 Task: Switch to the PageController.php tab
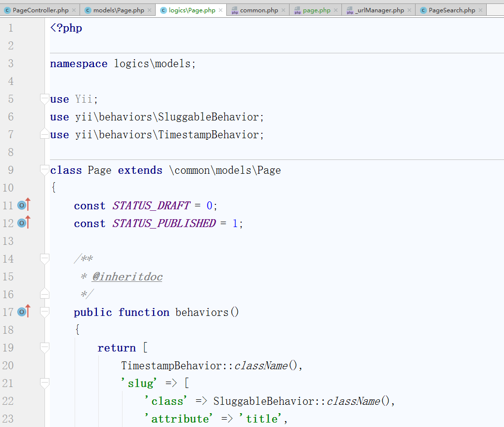pyautogui.click(x=40, y=10)
